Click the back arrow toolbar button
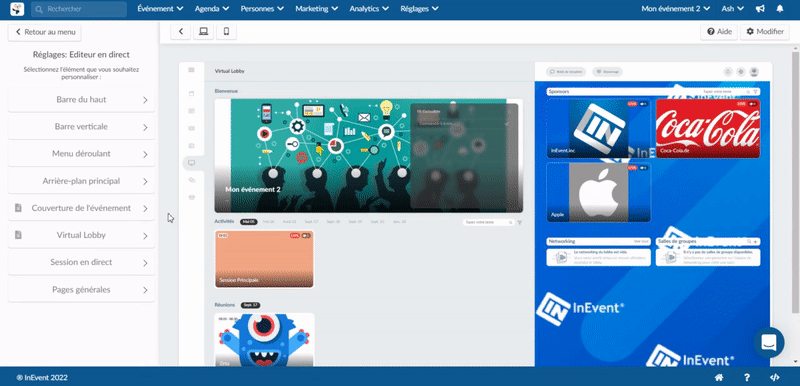This screenshot has height=386, width=800. tap(181, 32)
